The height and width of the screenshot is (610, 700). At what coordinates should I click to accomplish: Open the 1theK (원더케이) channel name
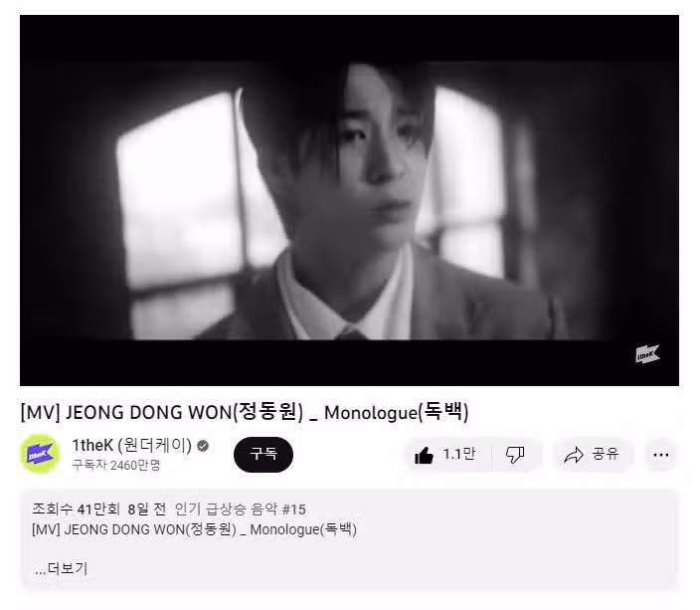point(131,446)
